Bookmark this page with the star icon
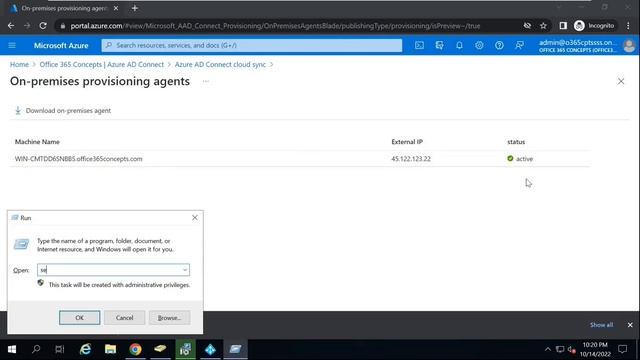640x360 pixels. pos(543,26)
